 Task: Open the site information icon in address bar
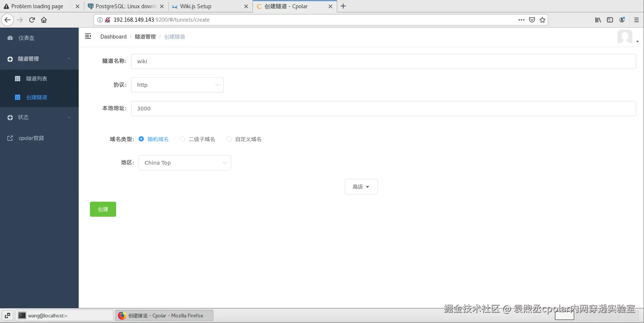pyautogui.click(x=100, y=20)
